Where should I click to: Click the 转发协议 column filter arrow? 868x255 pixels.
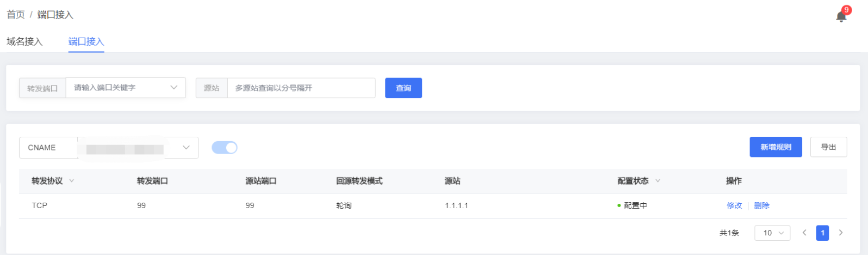[71, 181]
